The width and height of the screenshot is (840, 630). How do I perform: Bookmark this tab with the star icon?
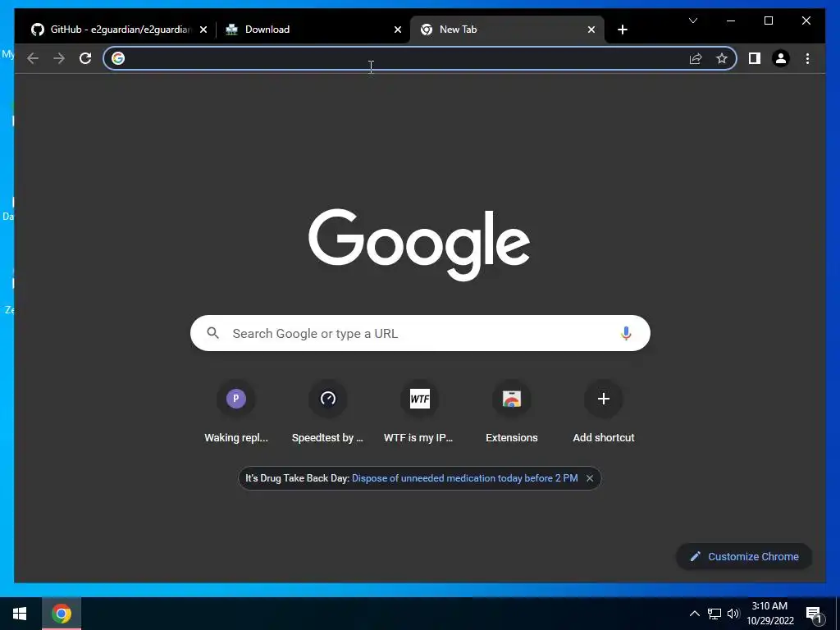pos(722,58)
